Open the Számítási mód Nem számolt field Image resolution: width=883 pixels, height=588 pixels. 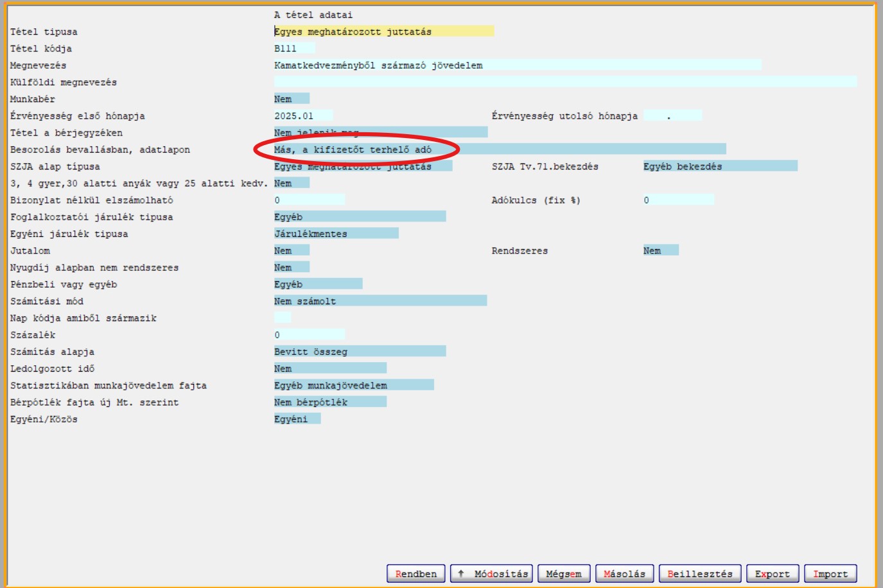tap(380, 301)
